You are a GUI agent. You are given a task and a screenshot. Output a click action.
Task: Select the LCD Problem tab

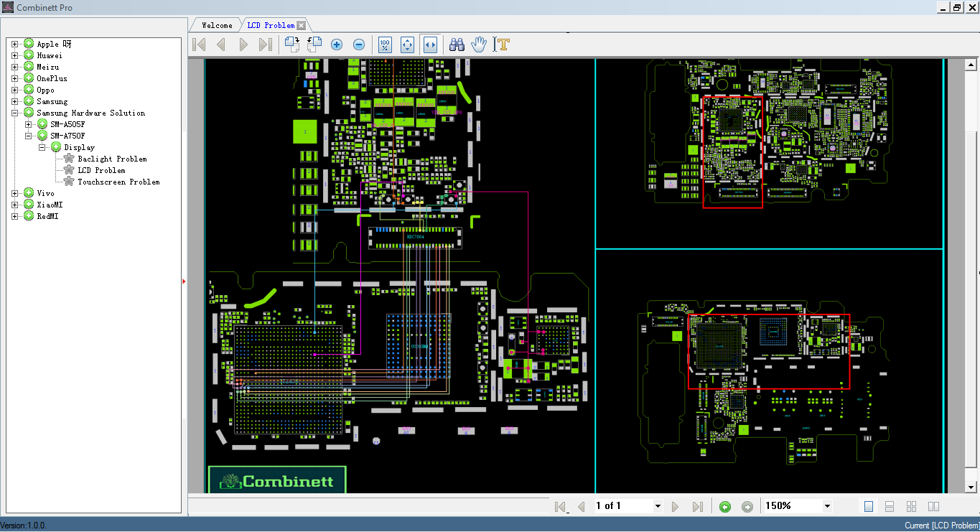271,25
